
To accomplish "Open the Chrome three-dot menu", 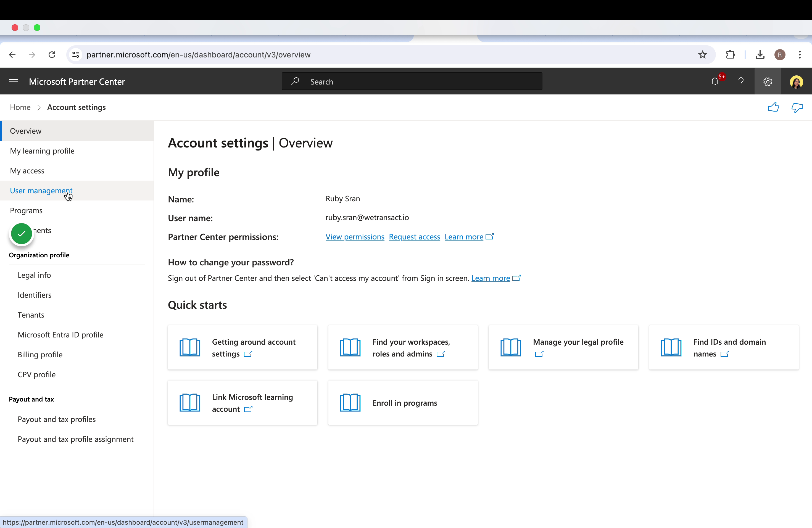I will click(800, 55).
